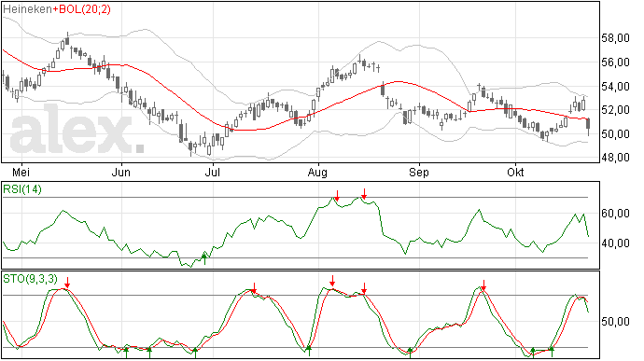Viewport: 644px width, 361px height.
Task: Select the 56,00 price axis value
Action: click(615, 62)
